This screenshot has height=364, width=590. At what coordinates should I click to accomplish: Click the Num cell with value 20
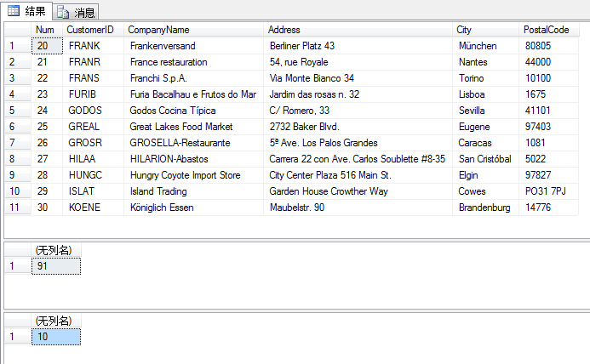(x=47, y=46)
